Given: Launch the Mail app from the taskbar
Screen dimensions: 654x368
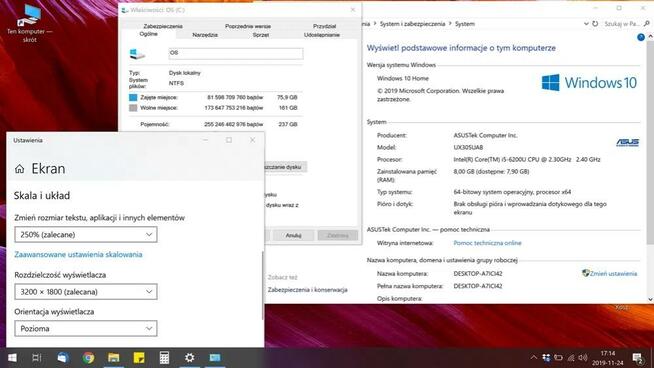Looking at the screenshot, I should [63, 358].
